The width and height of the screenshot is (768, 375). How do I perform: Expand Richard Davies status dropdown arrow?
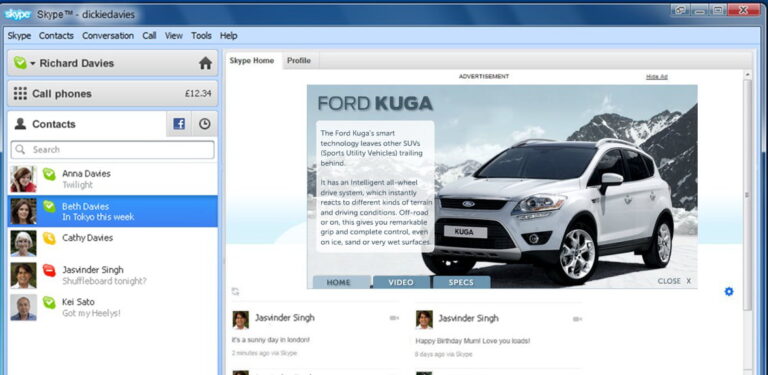[x=32, y=64]
